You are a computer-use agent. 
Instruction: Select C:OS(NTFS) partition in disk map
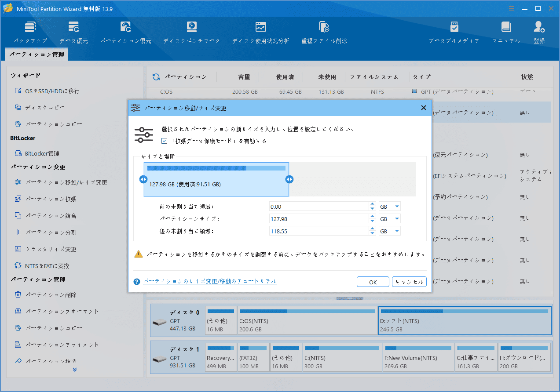(x=307, y=321)
